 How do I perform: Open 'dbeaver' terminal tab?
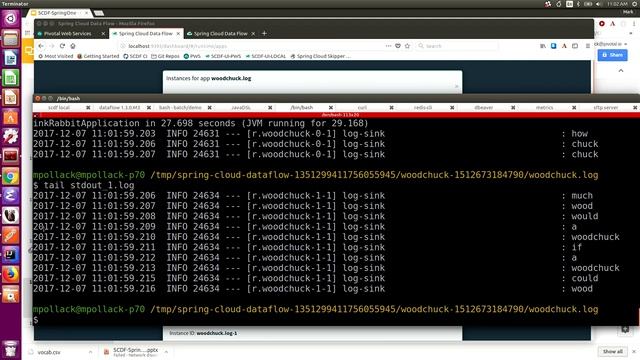[484, 107]
